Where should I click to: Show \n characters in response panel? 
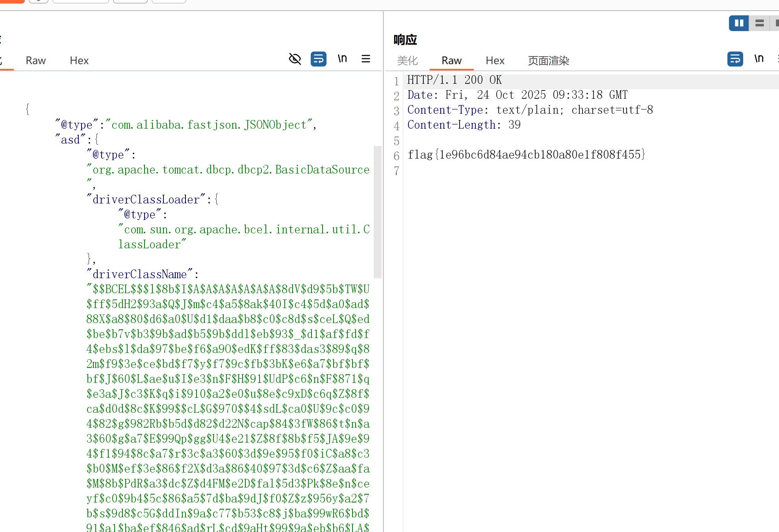759,59
